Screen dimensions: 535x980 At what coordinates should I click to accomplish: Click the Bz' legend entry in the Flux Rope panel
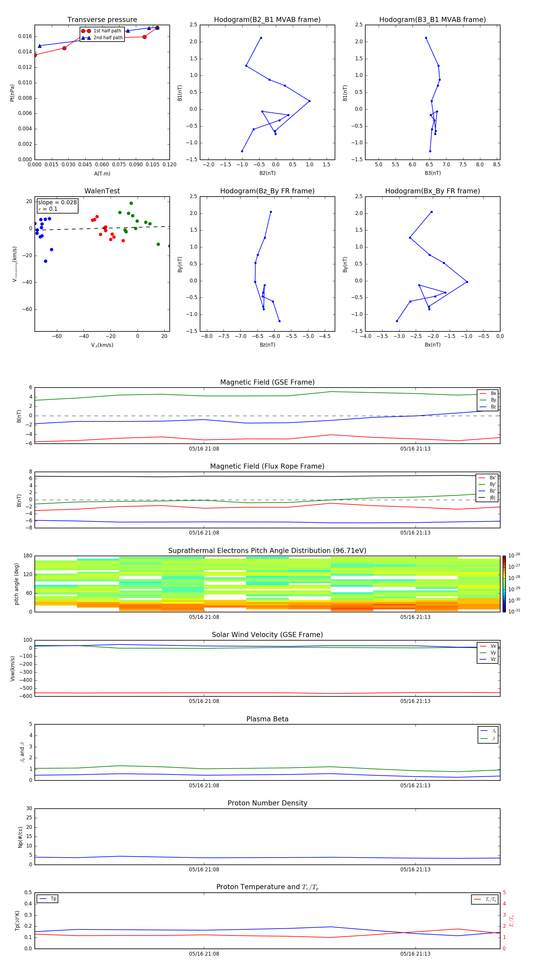pos(487,491)
